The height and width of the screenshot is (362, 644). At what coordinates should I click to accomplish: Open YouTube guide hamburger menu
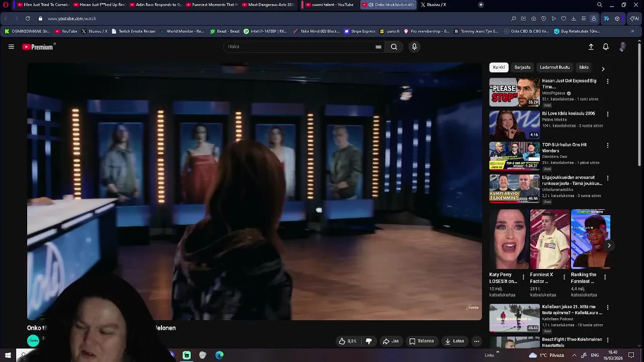(x=11, y=47)
